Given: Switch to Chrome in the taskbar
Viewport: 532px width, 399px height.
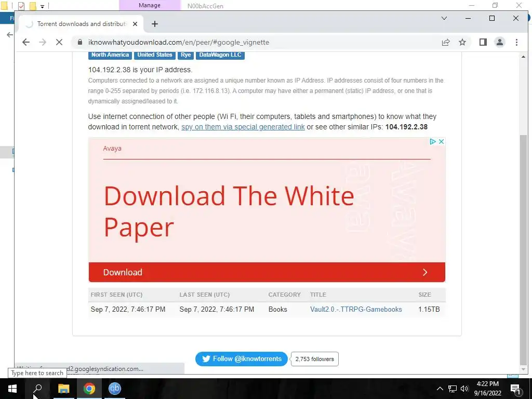Looking at the screenshot, I should coord(89,389).
